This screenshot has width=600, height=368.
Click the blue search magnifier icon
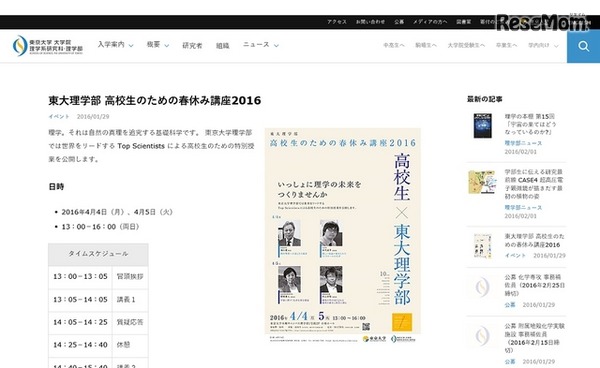pyautogui.click(x=583, y=46)
